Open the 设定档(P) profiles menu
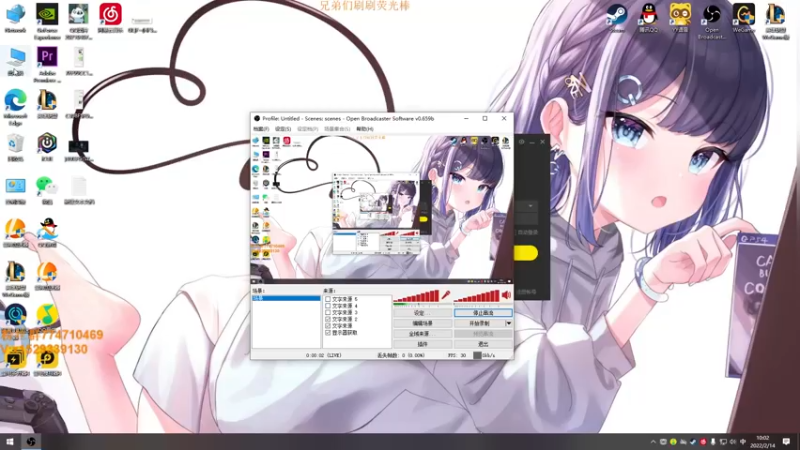This screenshot has width=800, height=450. (x=308, y=129)
